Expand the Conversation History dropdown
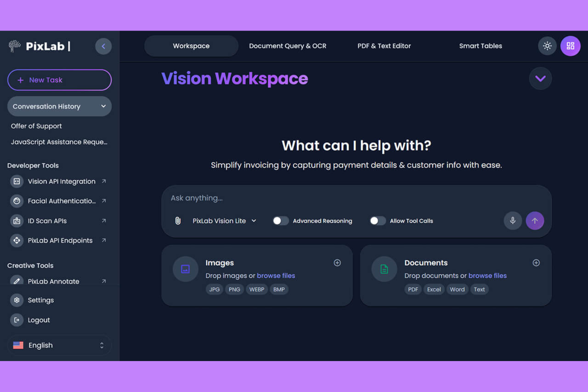 point(59,106)
